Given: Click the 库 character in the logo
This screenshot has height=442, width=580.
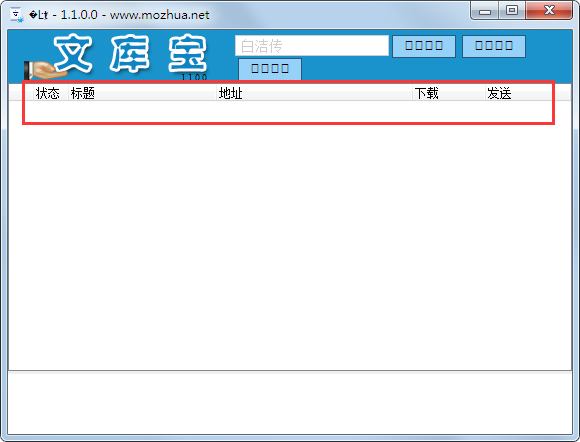Looking at the screenshot, I should click(129, 53).
